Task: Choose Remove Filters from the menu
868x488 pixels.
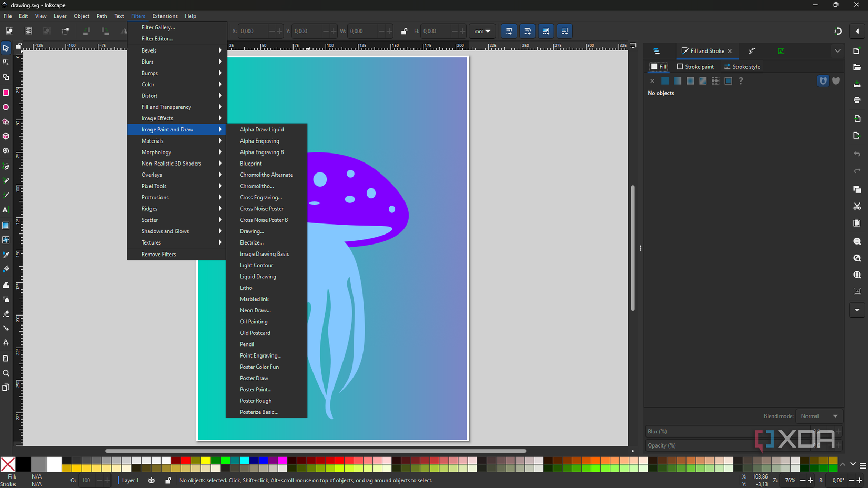Action: click(158, 254)
